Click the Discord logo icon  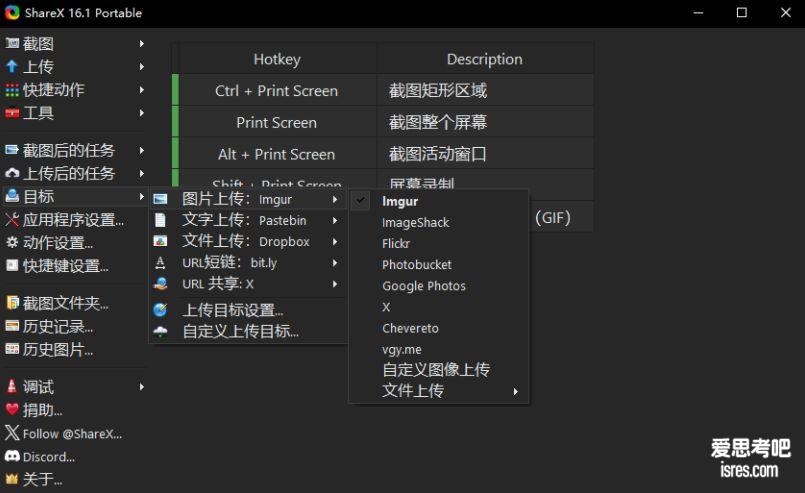click(x=12, y=456)
